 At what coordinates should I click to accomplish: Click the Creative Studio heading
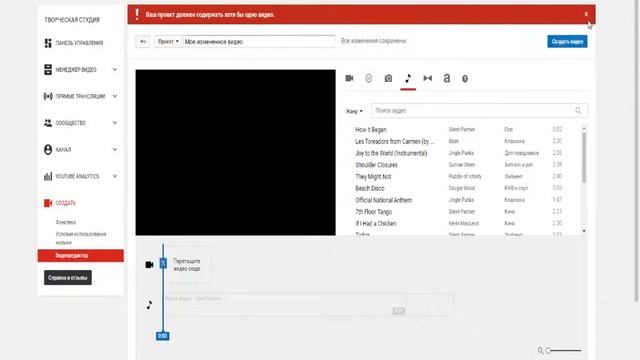pyautogui.click(x=72, y=20)
